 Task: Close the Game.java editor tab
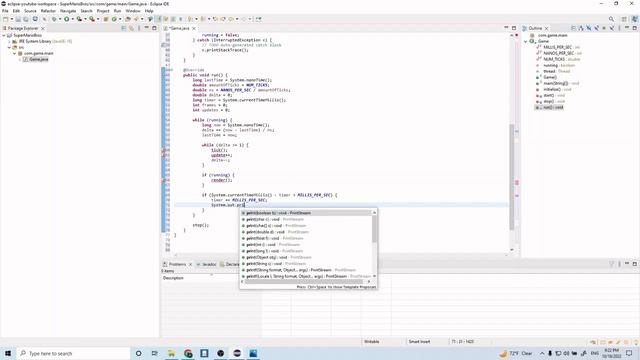coord(194,28)
